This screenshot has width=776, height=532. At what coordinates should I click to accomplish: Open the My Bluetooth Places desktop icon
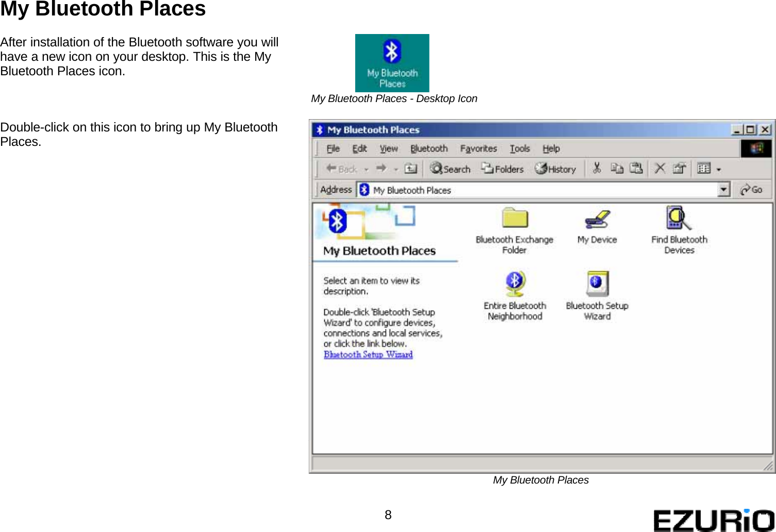[392, 63]
